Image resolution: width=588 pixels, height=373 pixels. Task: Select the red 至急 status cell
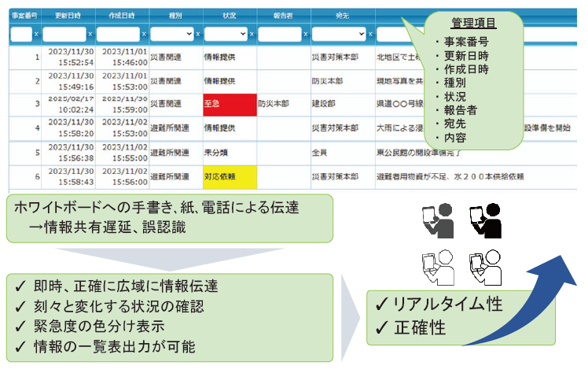click(x=229, y=103)
